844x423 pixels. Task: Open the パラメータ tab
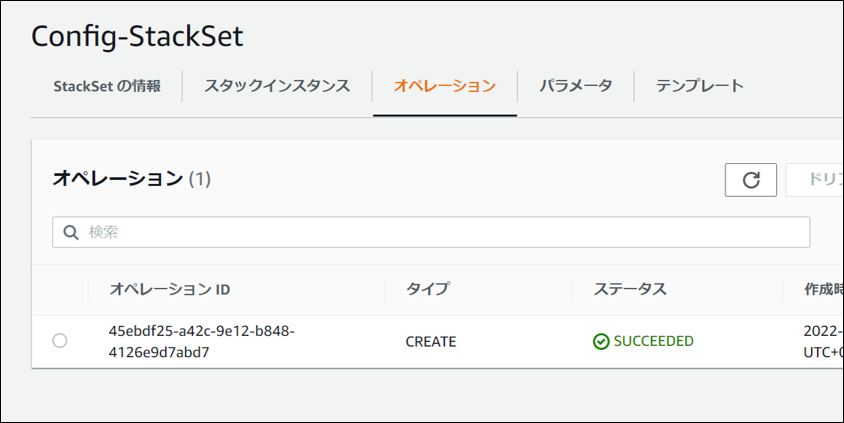pyautogui.click(x=575, y=86)
